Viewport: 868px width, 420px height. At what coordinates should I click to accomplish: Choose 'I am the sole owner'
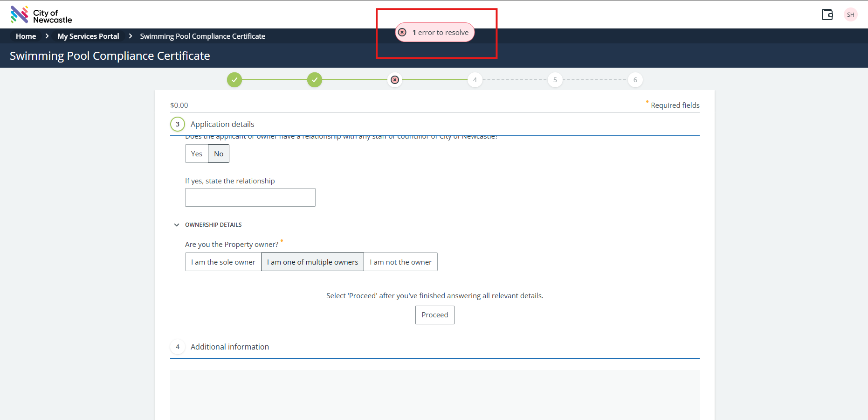pos(223,262)
